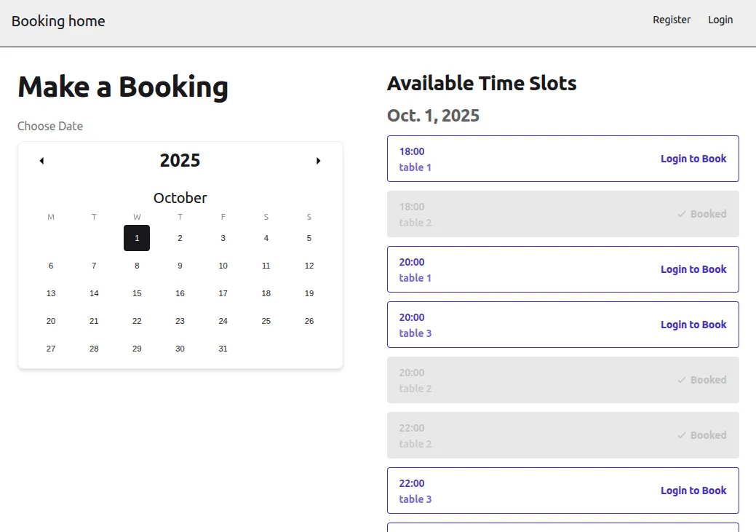Click Login to Book for 20:00 table 1

pos(693,269)
